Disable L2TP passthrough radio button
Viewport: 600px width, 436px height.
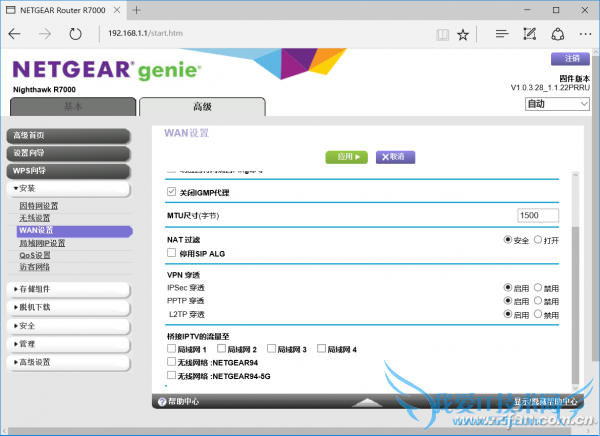[538, 314]
